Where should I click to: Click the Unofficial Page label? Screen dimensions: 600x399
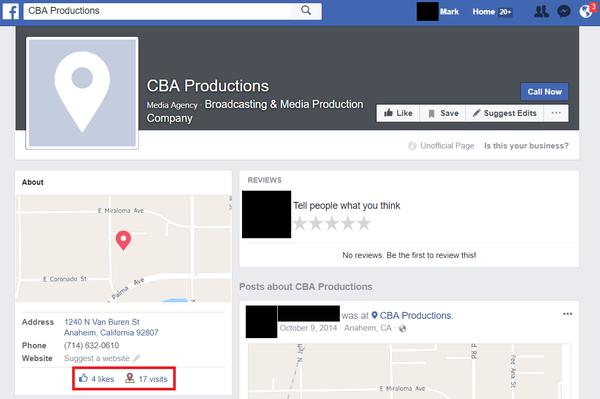point(447,146)
